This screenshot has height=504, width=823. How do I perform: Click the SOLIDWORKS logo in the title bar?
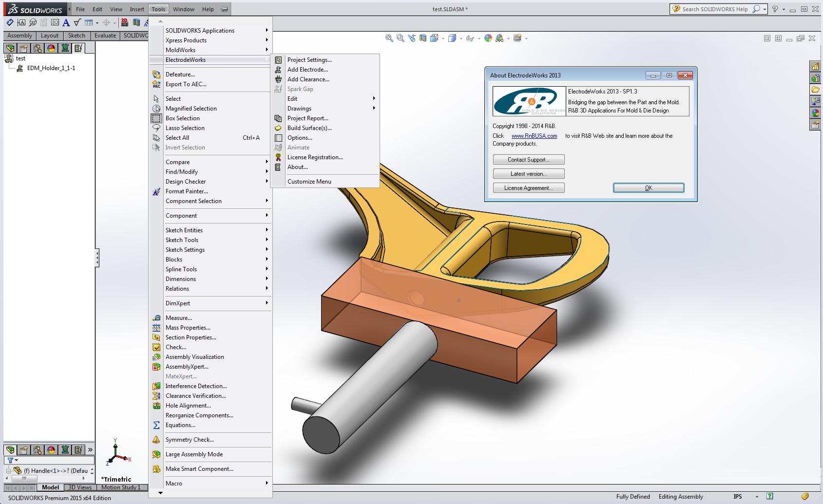[x=35, y=9]
